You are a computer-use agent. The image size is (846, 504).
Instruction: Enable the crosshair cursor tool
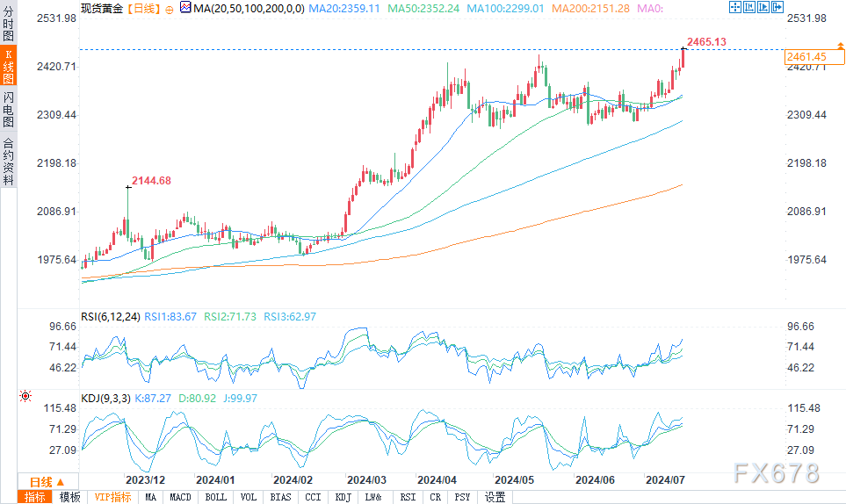pyautogui.click(x=734, y=7)
